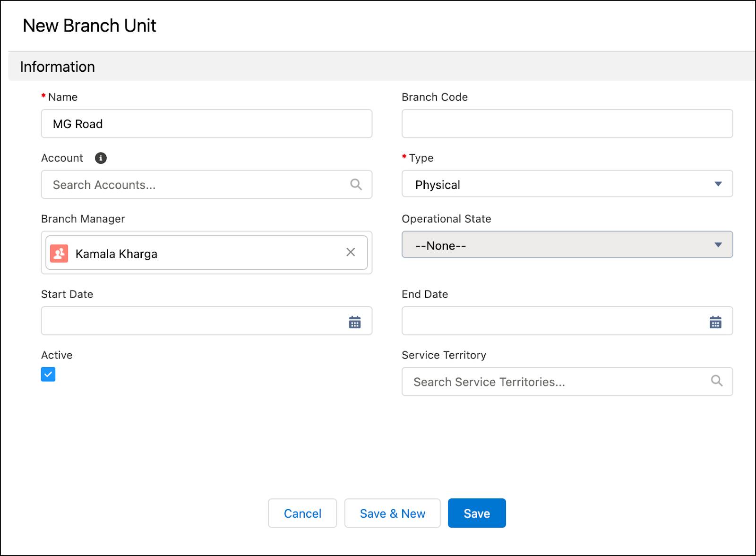The width and height of the screenshot is (756, 556).
Task: Click the Service Territory search icon
Action: tap(717, 381)
